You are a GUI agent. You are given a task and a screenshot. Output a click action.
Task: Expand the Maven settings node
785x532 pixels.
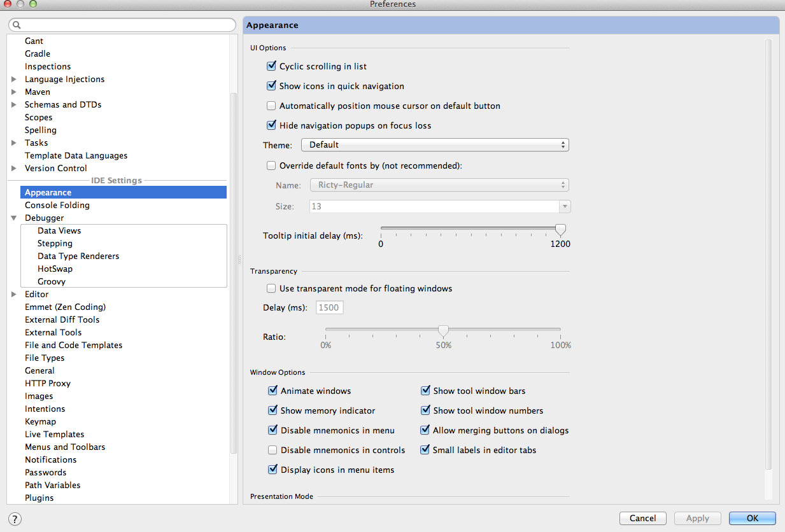(14, 92)
